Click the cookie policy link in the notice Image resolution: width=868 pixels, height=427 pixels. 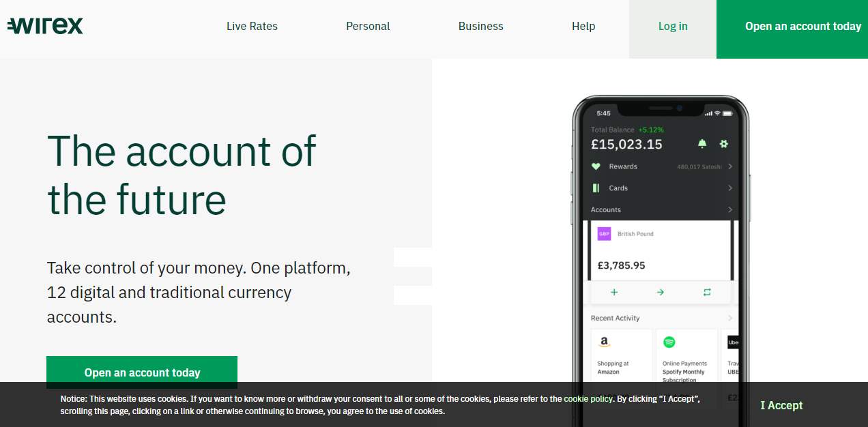[x=588, y=398]
